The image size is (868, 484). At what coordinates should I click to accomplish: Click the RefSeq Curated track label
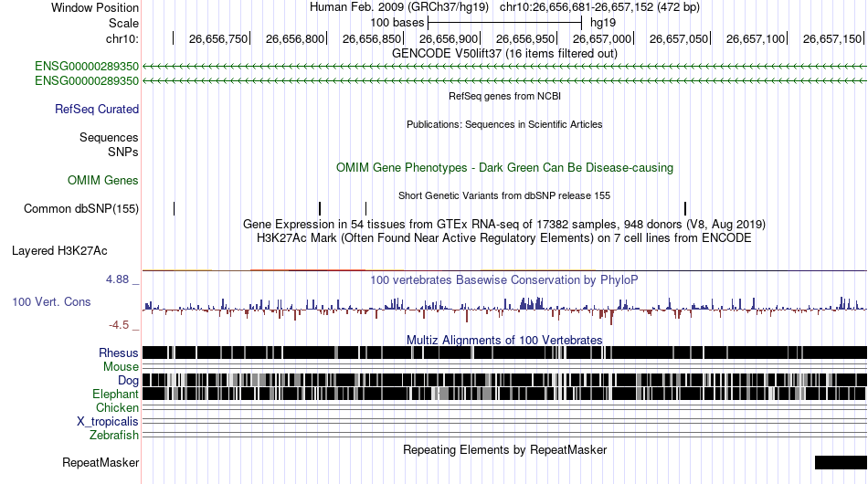click(97, 109)
